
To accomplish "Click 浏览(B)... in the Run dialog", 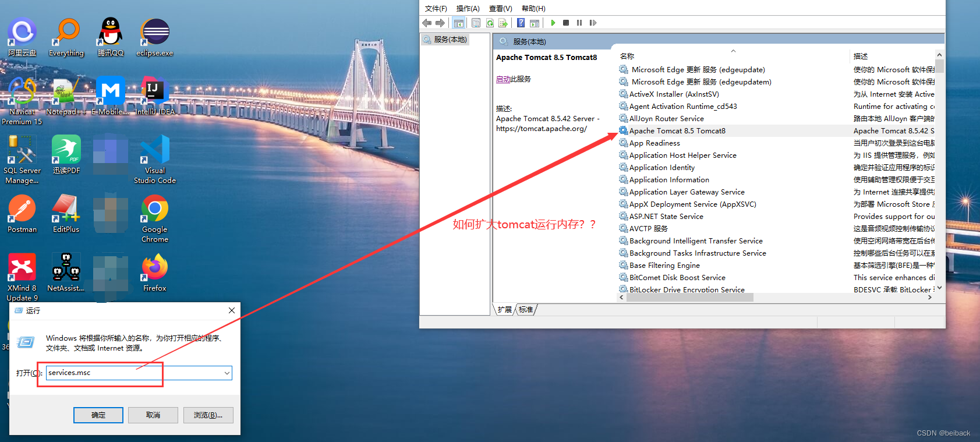I will (208, 415).
